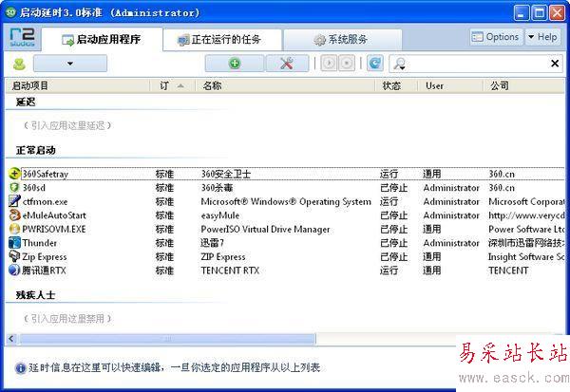Click 迅雷7 name cell
The image size is (570, 392).
point(212,243)
